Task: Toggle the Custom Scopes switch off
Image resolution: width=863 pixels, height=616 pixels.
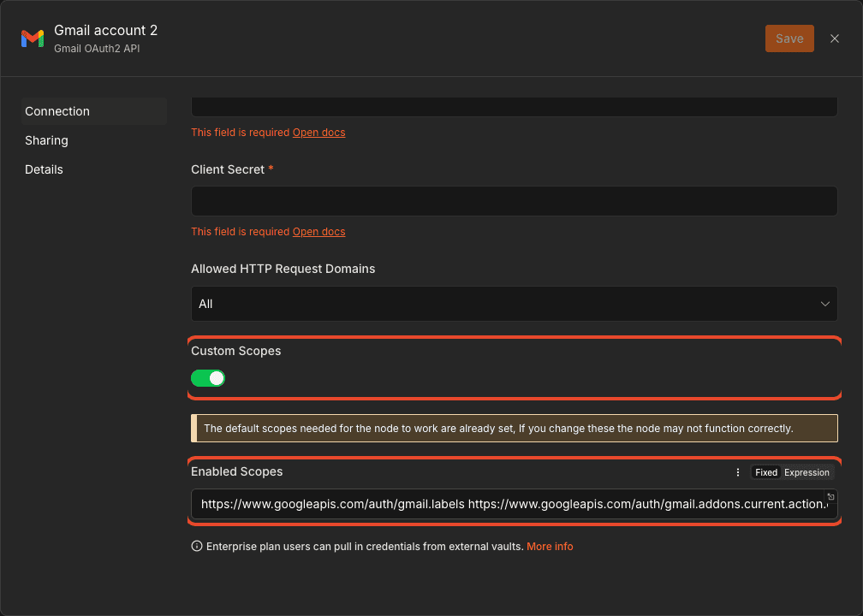Action: 208,378
